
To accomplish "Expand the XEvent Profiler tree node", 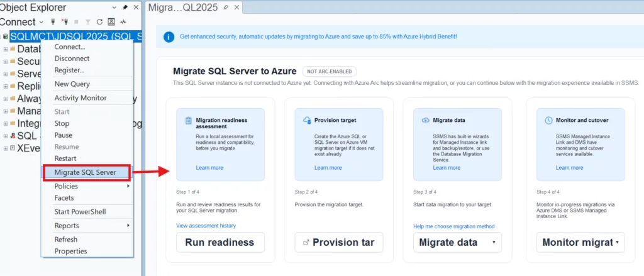I will coord(6,148).
